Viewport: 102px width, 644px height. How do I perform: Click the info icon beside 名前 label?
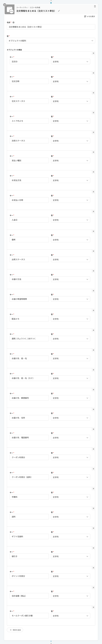(13, 22)
